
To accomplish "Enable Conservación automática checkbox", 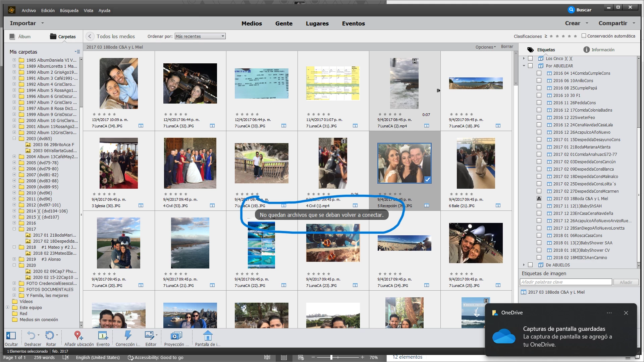I will click(x=584, y=36).
